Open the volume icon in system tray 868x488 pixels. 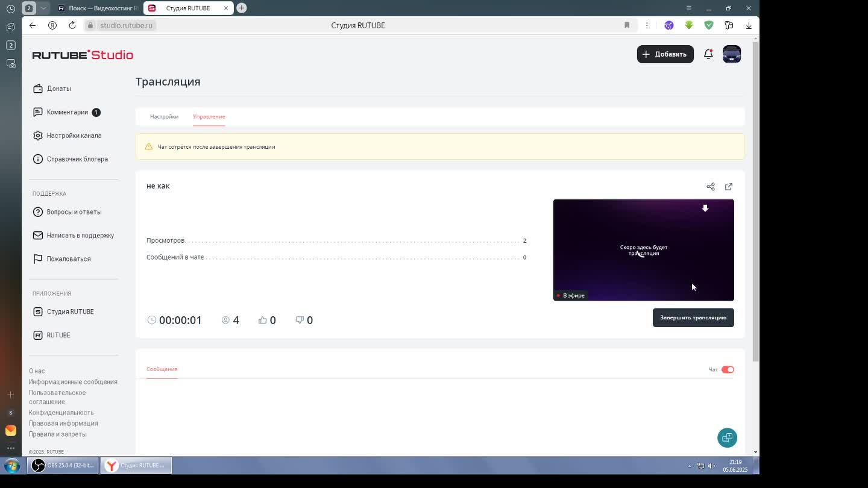pos(711,466)
